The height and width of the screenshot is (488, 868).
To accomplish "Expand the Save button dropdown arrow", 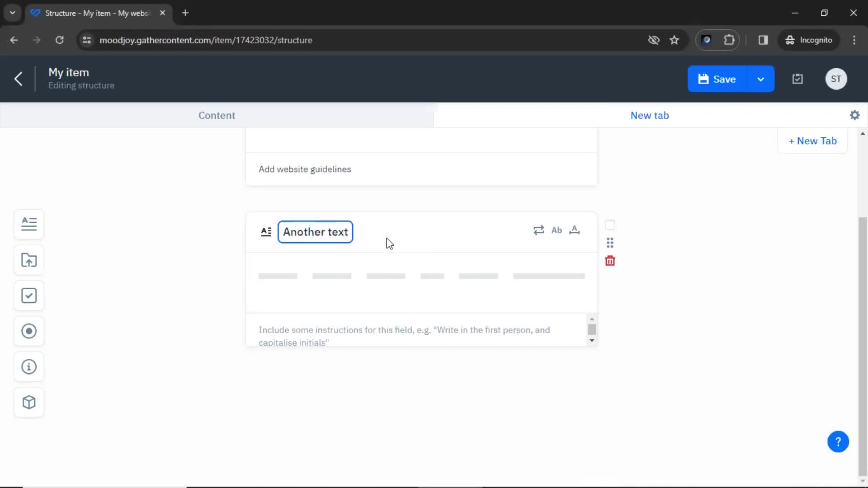I will pos(761,79).
